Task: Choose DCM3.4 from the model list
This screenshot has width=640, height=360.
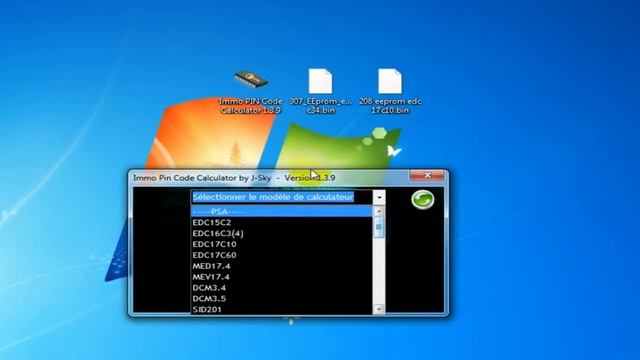Action: (x=282, y=288)
